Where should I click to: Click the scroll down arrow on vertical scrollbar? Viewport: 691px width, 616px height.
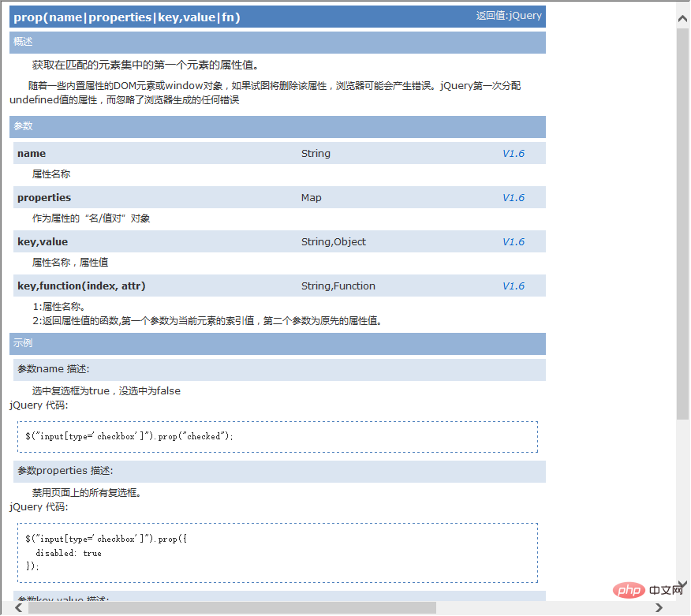pos(682,584)
